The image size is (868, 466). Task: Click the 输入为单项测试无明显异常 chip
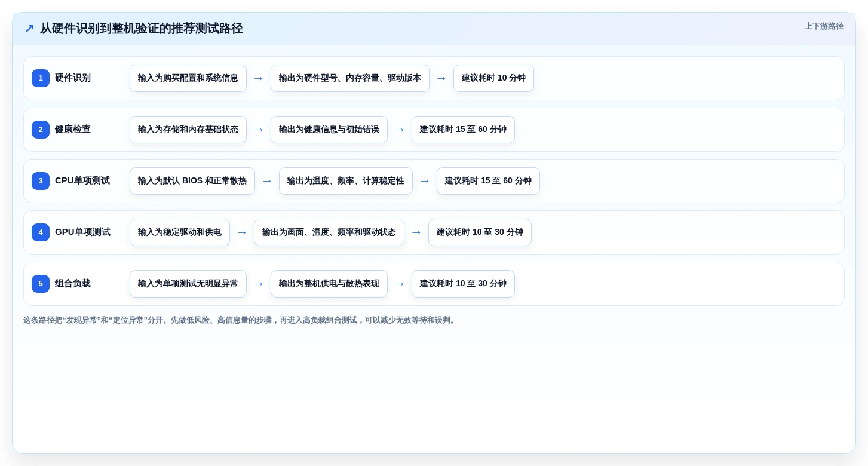coord(188,284)
